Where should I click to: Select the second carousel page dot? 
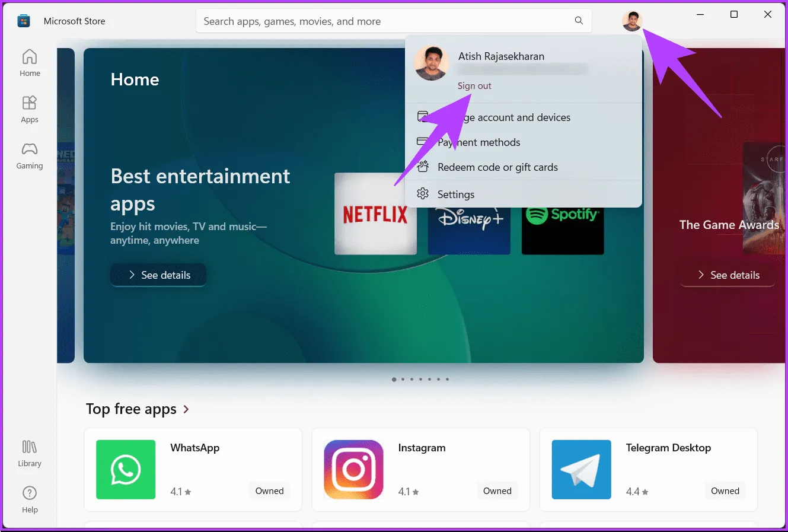coord(403,379)
